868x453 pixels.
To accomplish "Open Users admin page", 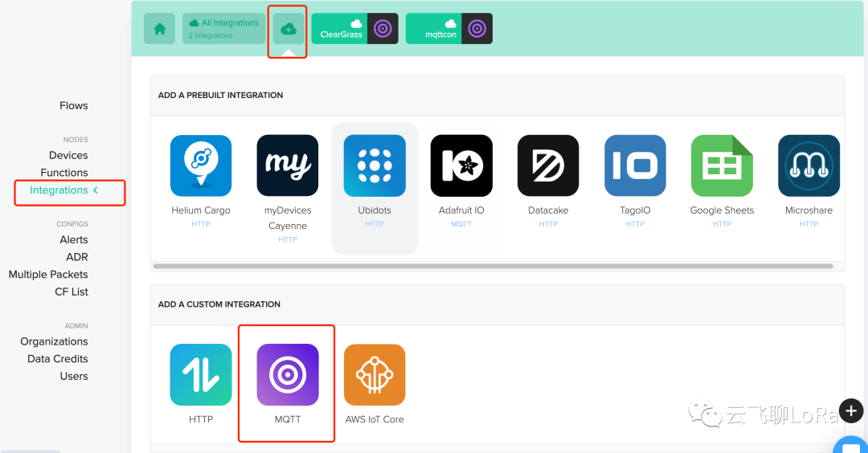I will coord(74,376).
